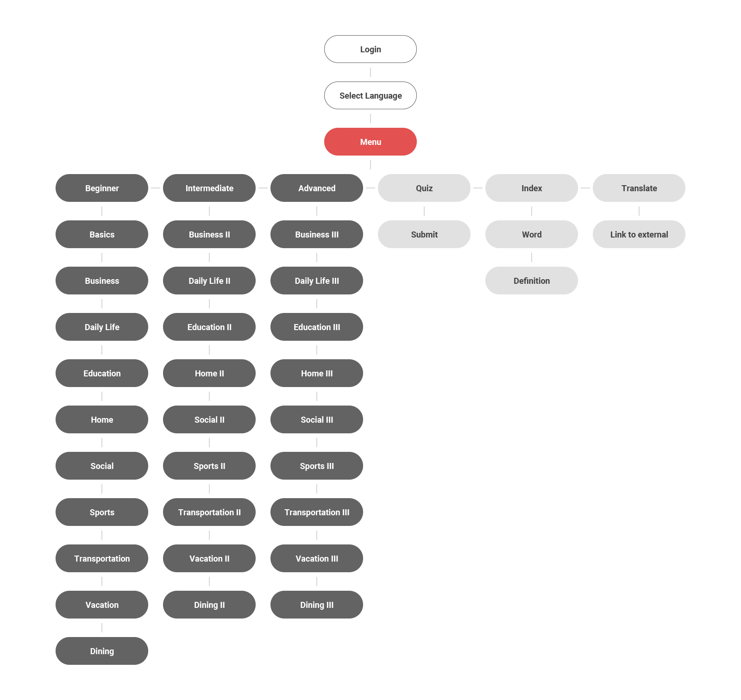Select the Word node under Index
Screen dimensions: 741x700
[532, 234]
